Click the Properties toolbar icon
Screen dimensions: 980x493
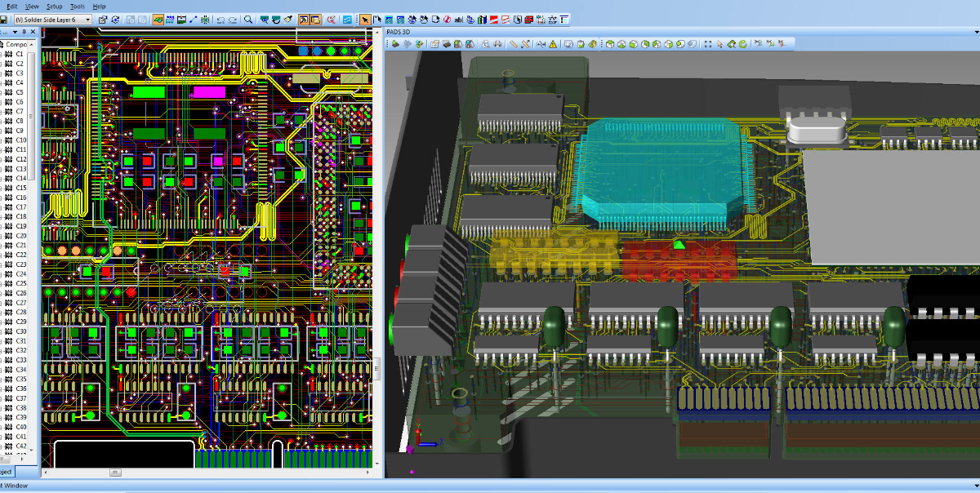tap(103, 19)
